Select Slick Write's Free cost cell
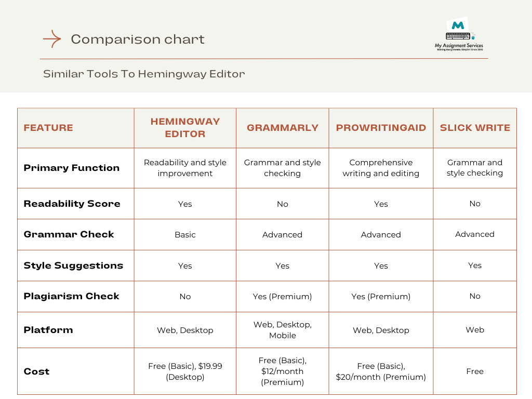The image size is (532, 399). (475, 371)
